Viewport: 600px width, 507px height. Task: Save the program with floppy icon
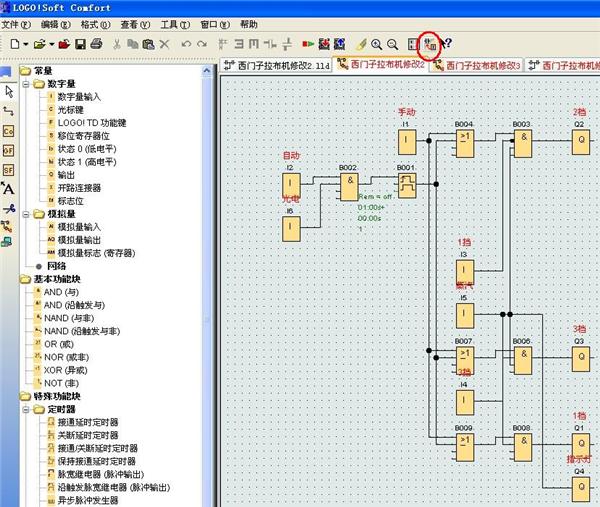(80, 44)
